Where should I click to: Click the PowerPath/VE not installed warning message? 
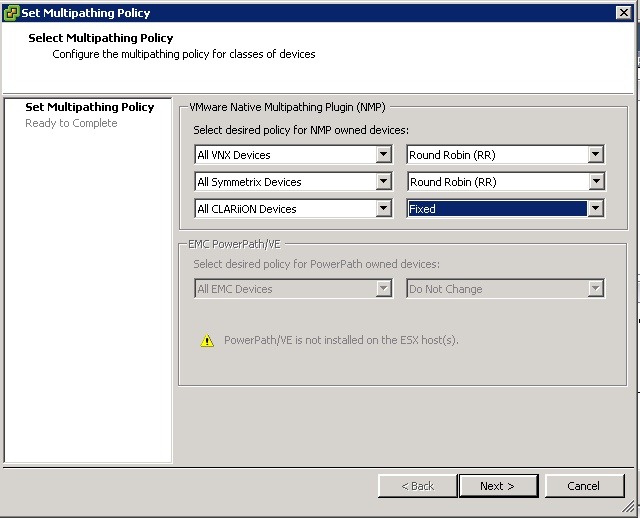(x=341, y=340)
